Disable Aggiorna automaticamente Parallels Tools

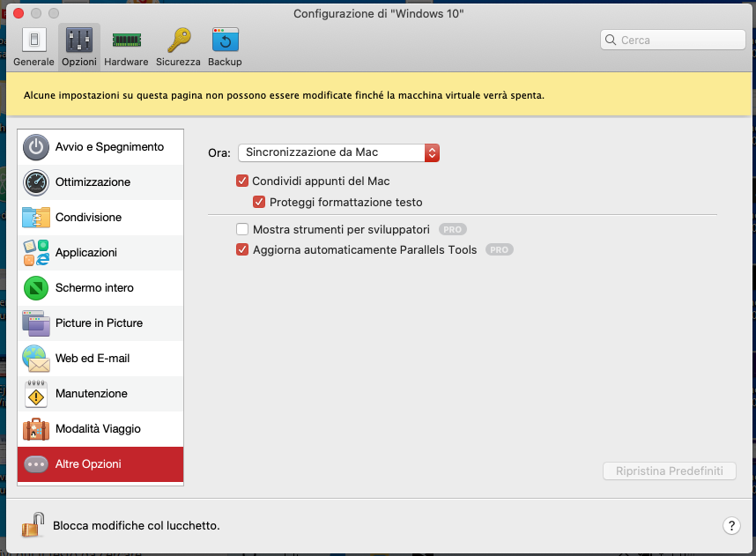click(242, 249)
